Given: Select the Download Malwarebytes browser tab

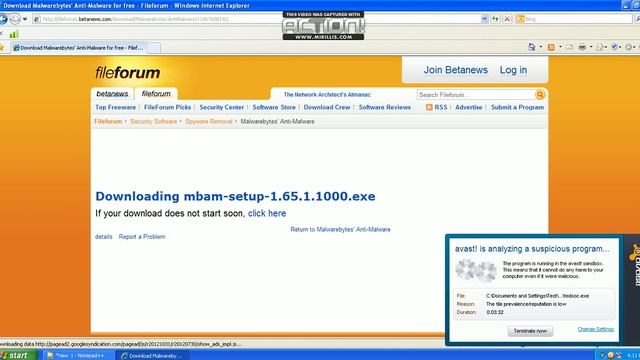Looking at the screenshot, I should [x=78, y=48].
